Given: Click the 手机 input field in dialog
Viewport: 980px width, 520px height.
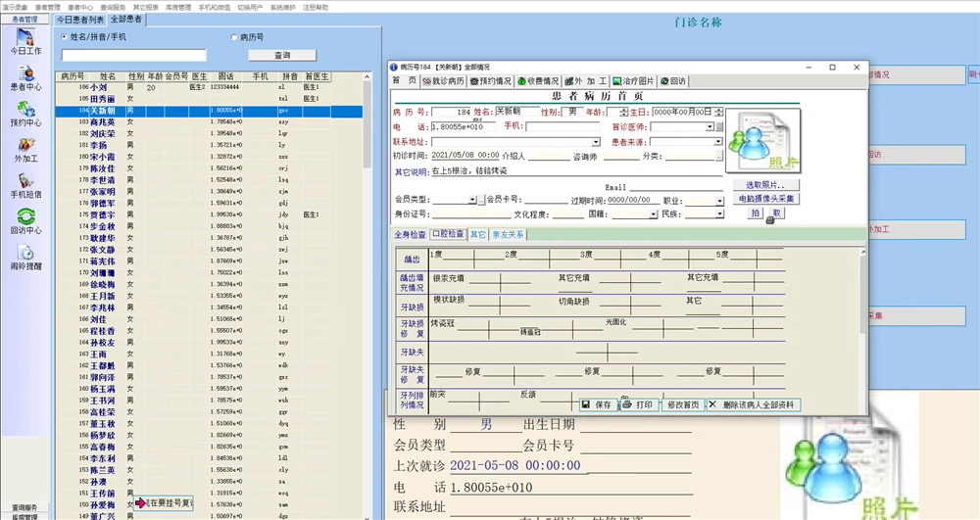Looking at the screenshot, I should [562, 126].
